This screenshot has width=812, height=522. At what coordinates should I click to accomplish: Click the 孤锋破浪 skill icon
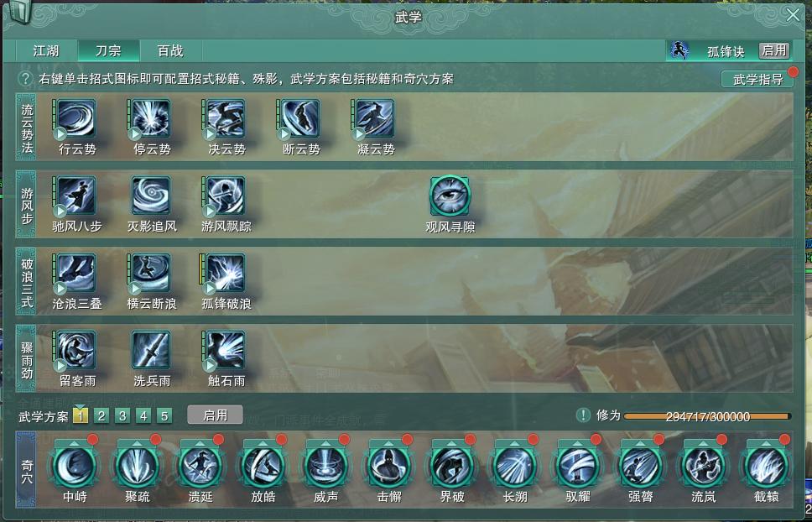coord(226,273)
